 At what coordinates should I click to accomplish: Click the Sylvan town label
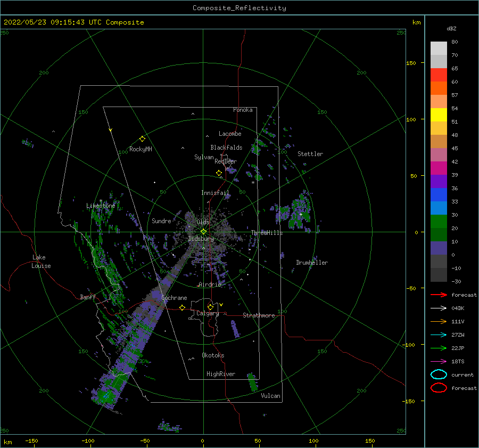204,157
